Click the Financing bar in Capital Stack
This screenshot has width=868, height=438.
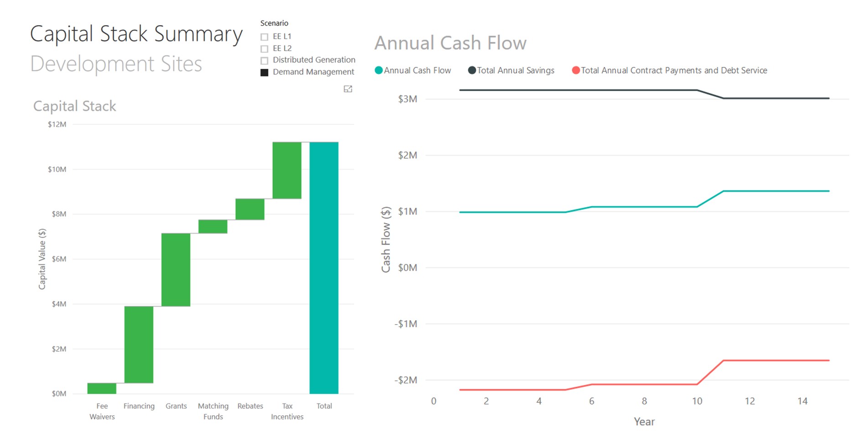[x=139, y=344]
